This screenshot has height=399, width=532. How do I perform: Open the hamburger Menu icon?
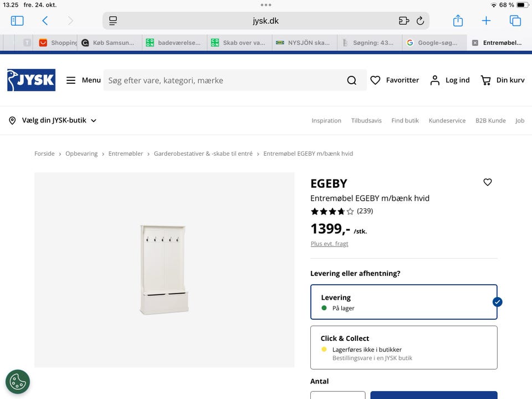tap(71, 80)
